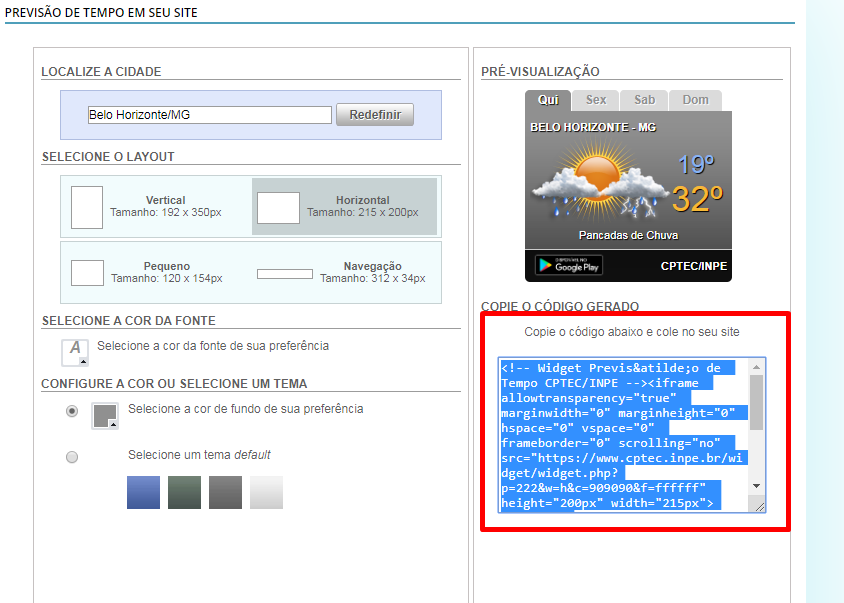The height and width of the screenshot is (603, 844).
Task: Click the city name input field
Action: coord(209,115)
